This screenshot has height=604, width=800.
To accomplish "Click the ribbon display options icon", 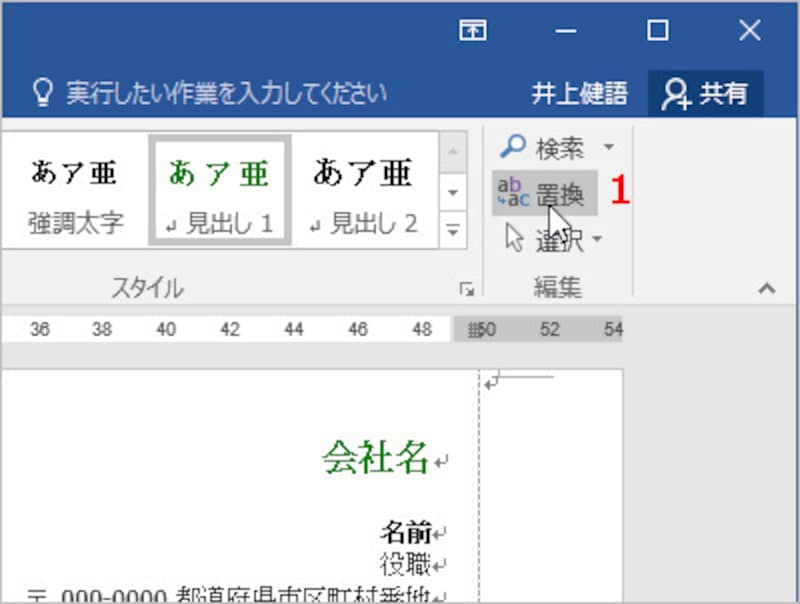I will (473, 30).
